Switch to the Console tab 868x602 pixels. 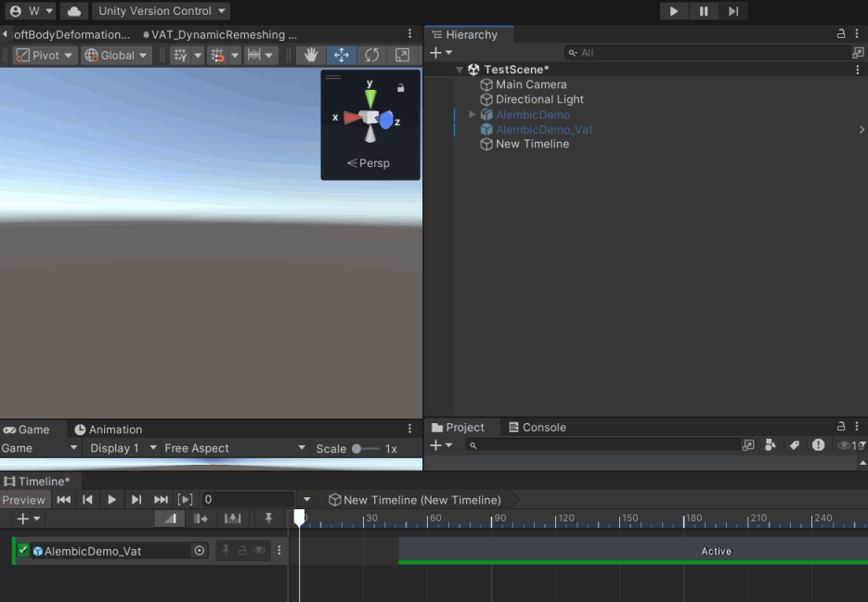point(538,428)
